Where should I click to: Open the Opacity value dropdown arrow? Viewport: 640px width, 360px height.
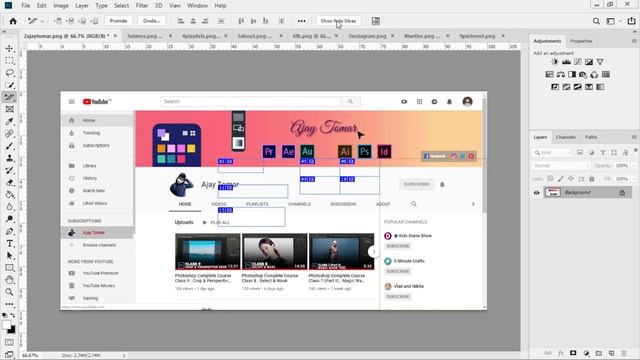pyautogui.click(x=633, y=166)
